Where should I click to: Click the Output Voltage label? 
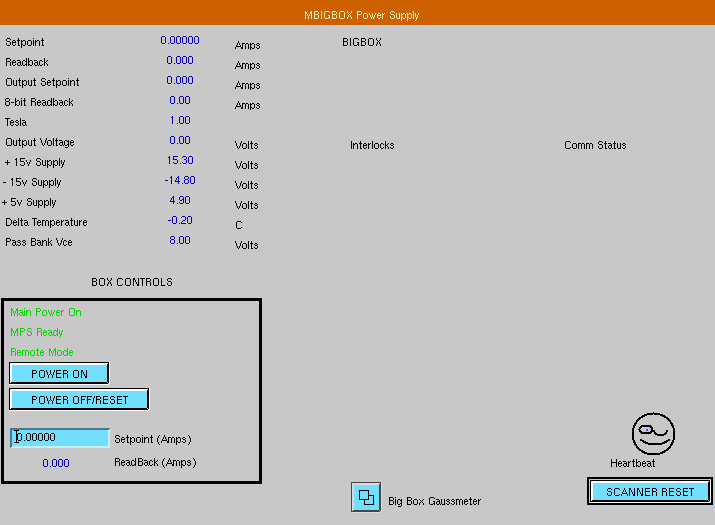[40, 143]
